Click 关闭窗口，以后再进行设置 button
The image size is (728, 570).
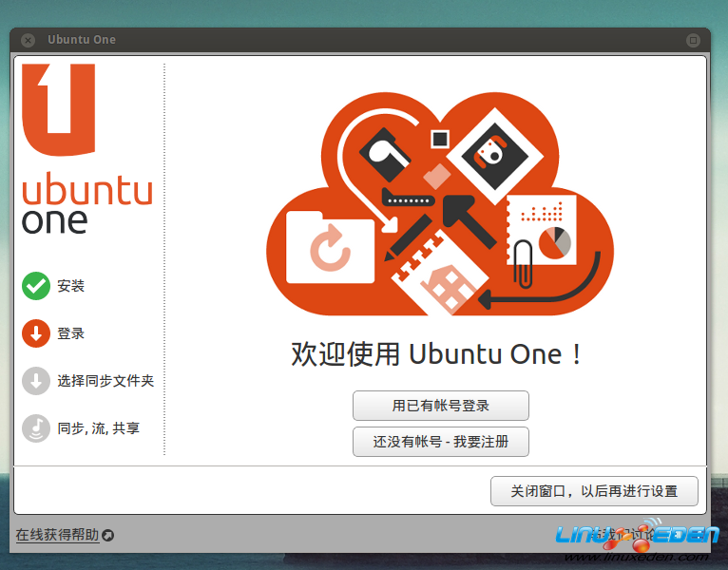coord(594,491)
